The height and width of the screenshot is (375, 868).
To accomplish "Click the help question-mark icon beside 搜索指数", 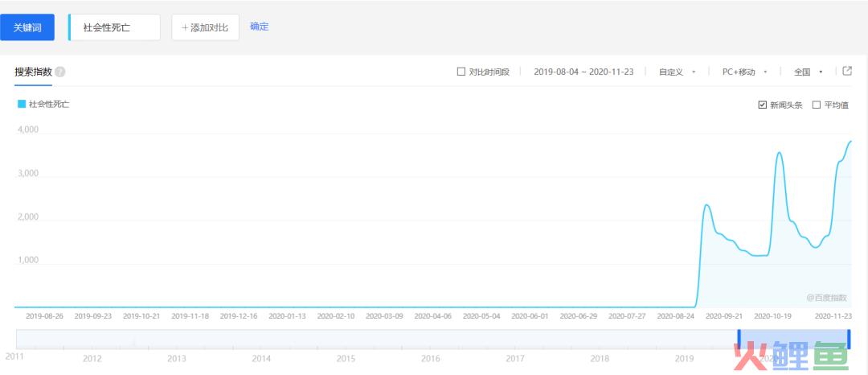I will [x=60, y=72].
